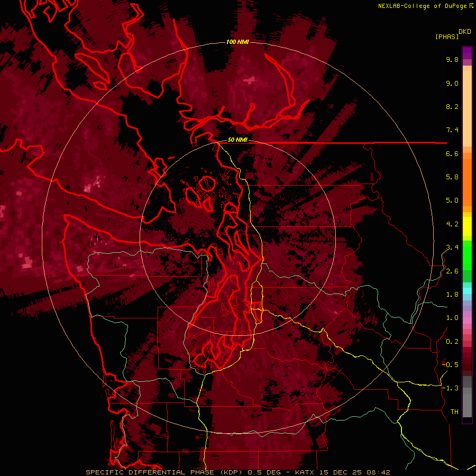Click the TH legend label
This screenshot has height=476, width=476.
pos(454,412)
